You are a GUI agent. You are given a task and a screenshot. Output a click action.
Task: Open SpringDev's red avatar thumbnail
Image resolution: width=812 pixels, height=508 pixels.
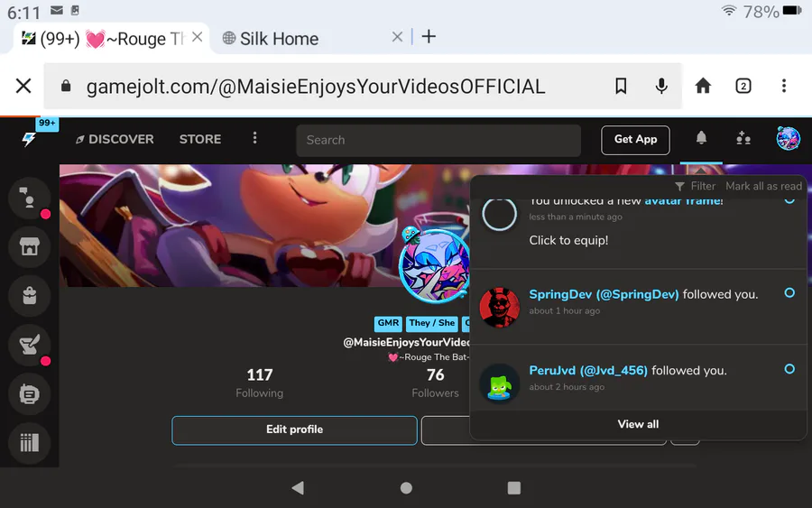(499, 308)
